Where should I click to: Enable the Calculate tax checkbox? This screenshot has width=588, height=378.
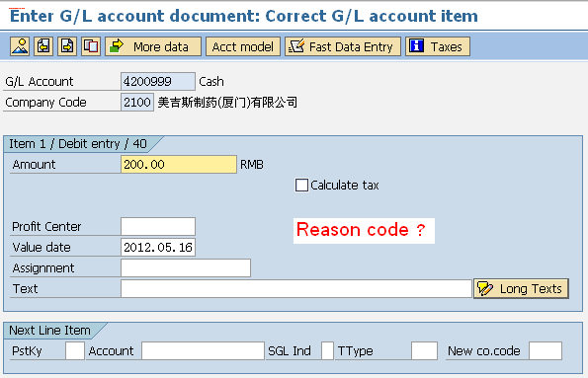pyautogui.click(x=301, y=186)
